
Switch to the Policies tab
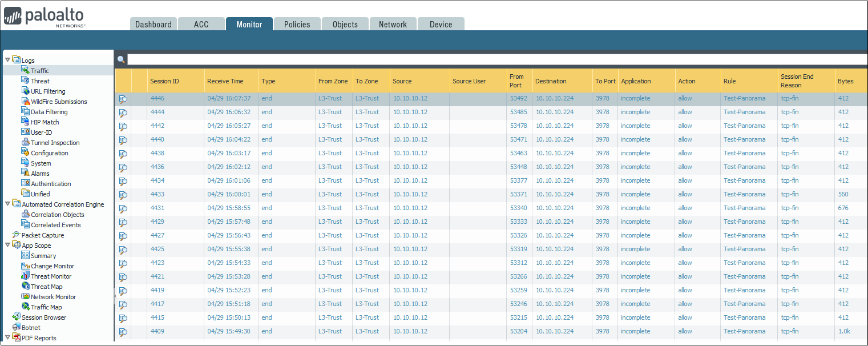tap(297, 24)
